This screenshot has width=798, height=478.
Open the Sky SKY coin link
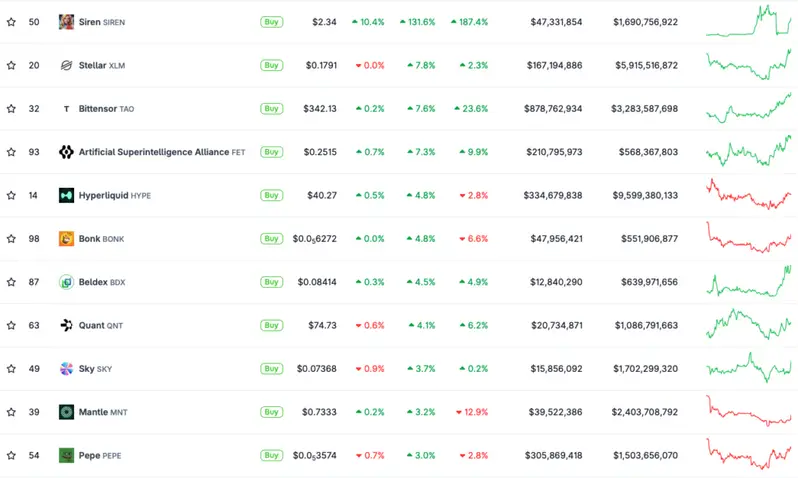[x=95, y=369]
